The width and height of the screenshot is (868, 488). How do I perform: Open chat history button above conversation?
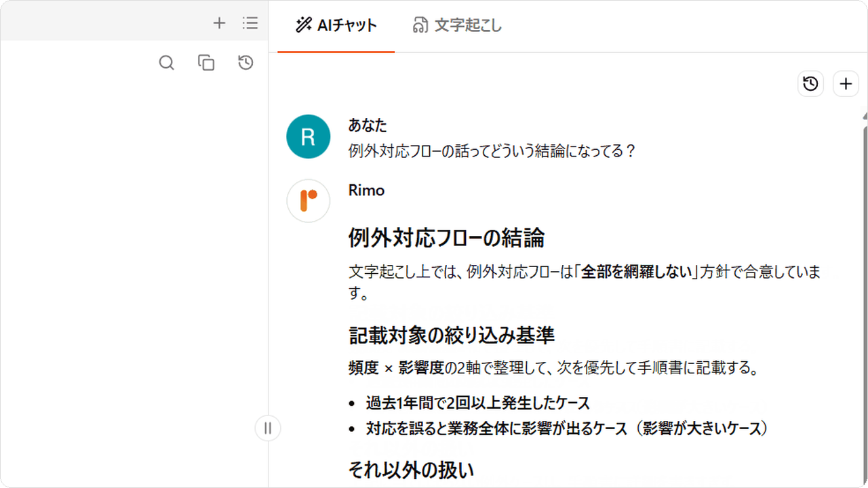810,84
